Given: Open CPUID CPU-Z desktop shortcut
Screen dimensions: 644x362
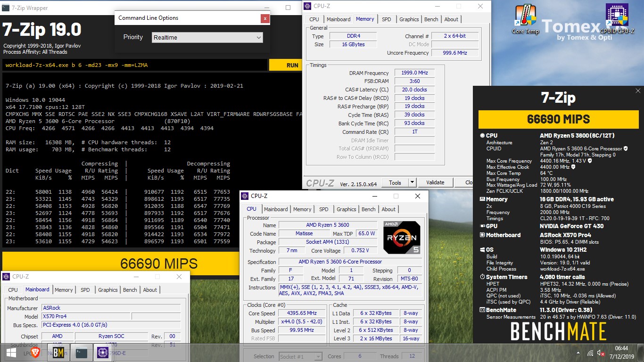Looking at the screenshot, I should click(x=617, y=19).
